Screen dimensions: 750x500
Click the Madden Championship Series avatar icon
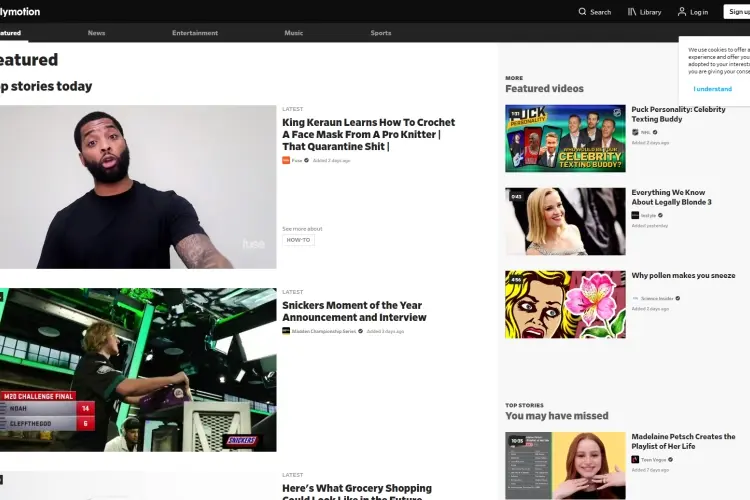(x=286, y=331)
